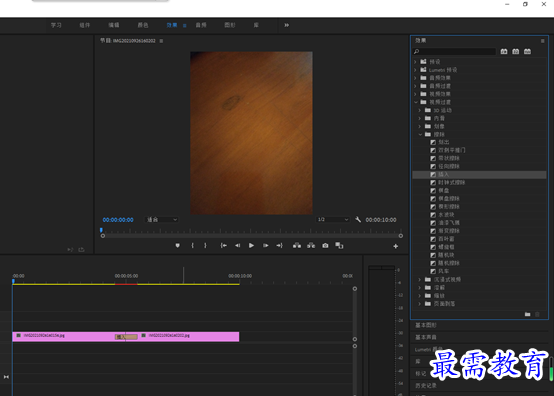
Task: Click inside the effects search field
Action: 454,52
